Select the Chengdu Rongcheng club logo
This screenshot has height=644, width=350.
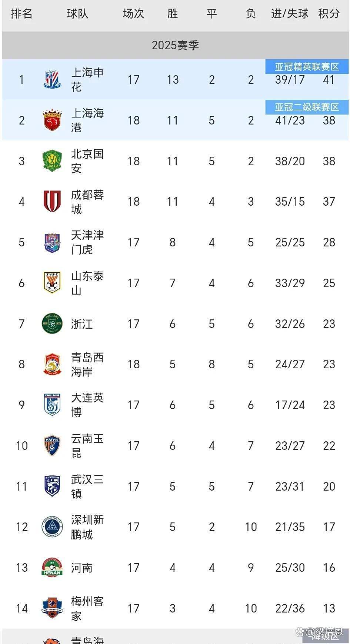coord(52,201)
